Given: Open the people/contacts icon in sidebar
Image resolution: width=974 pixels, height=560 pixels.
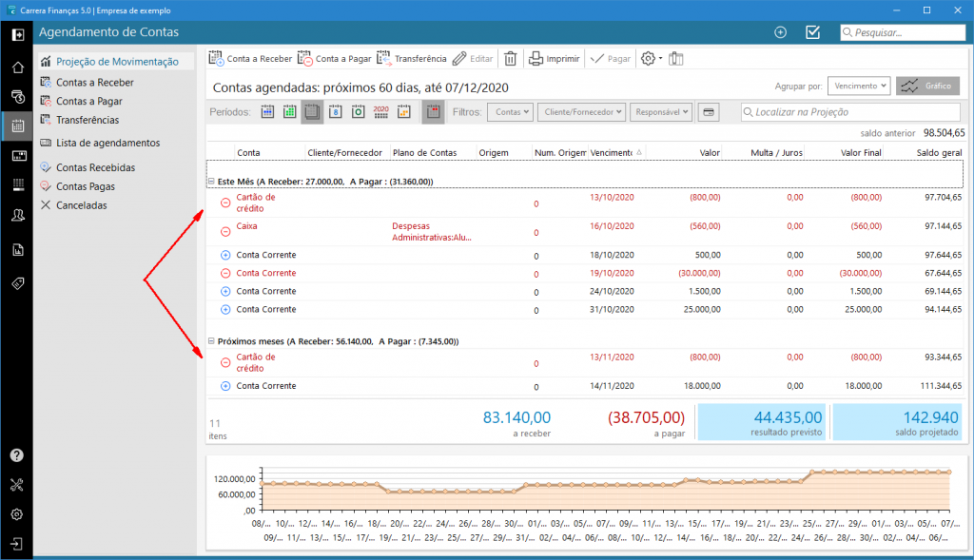Looking at the screenshot, I should (x=16, y=216).
